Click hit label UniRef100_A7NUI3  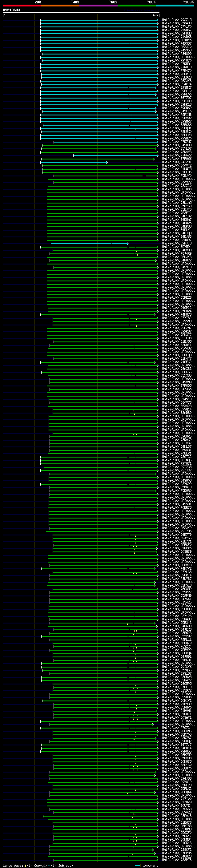(x=177, y=67)
